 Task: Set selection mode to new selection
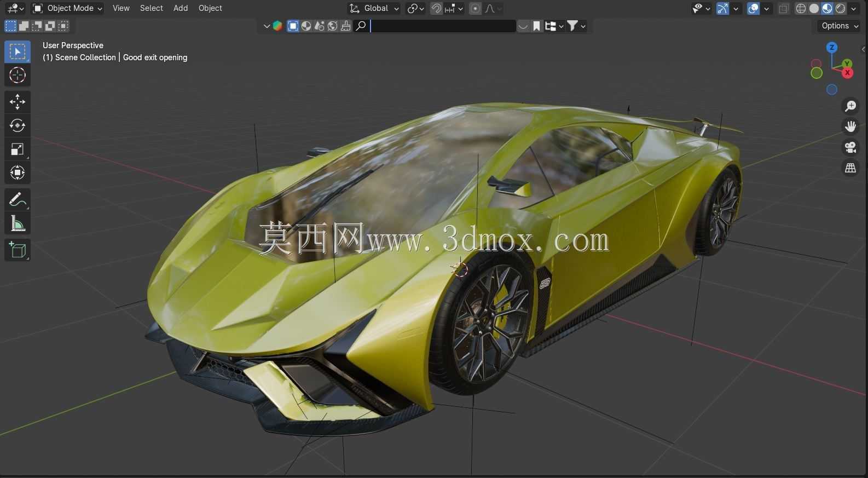click(x=10, y=26)
